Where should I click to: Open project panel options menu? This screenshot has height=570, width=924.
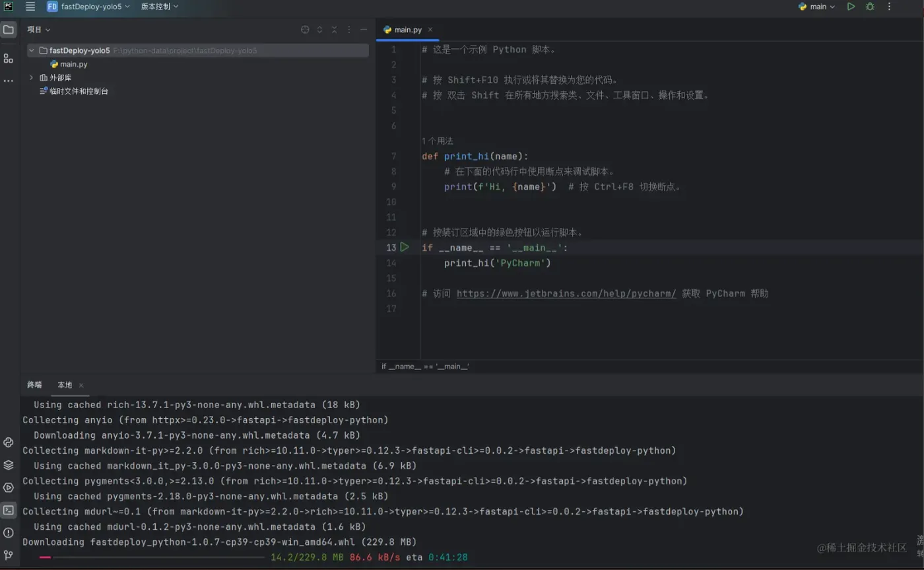[349, 30]
